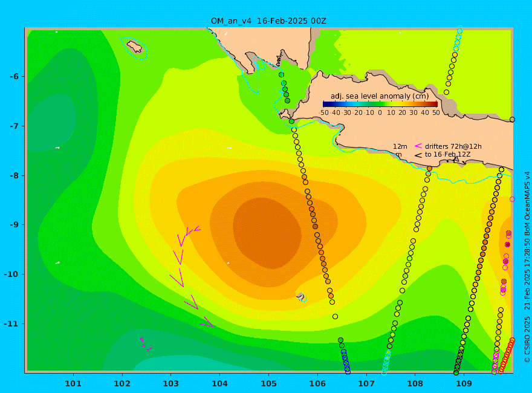Click the gray circle marker on Java's eastern coast edge
532x393 pixels.
(x=512, y=120)
